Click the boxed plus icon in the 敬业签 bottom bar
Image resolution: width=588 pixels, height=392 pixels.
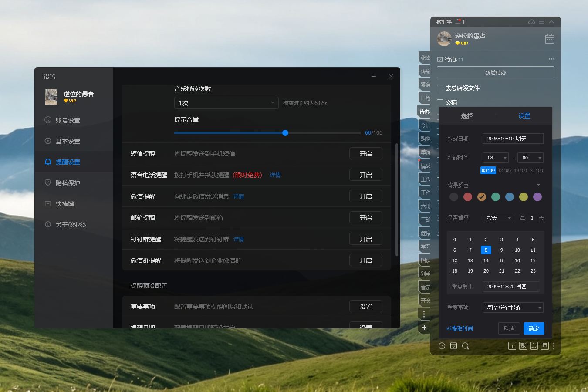(x=512, y=346)
